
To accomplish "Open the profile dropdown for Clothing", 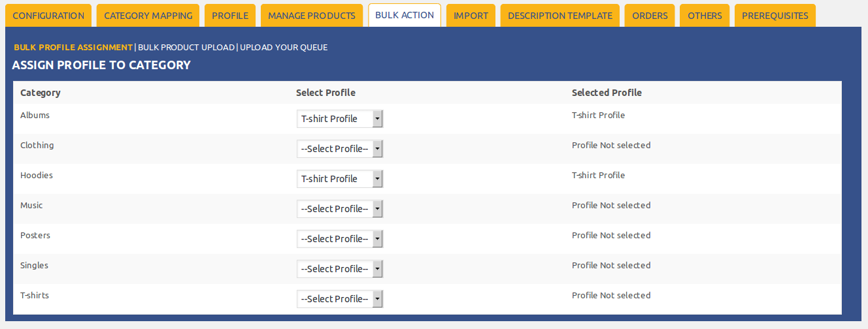I will (x=340, y=149).
